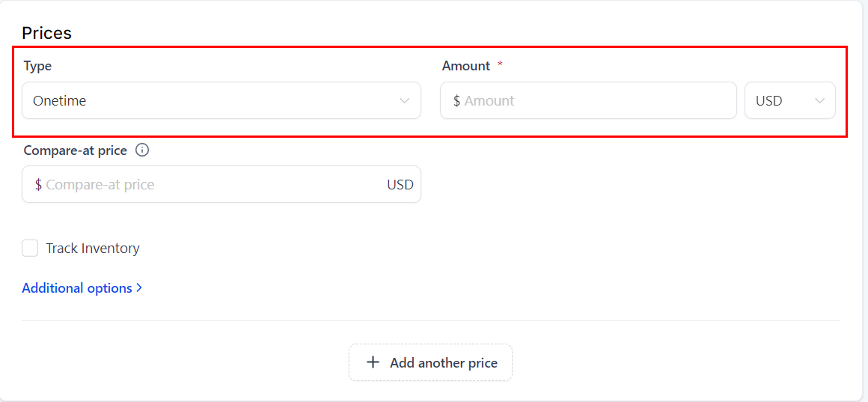Click the plus icon for adding a price
The width and height of the screenshot is (868, 402).
373,363
